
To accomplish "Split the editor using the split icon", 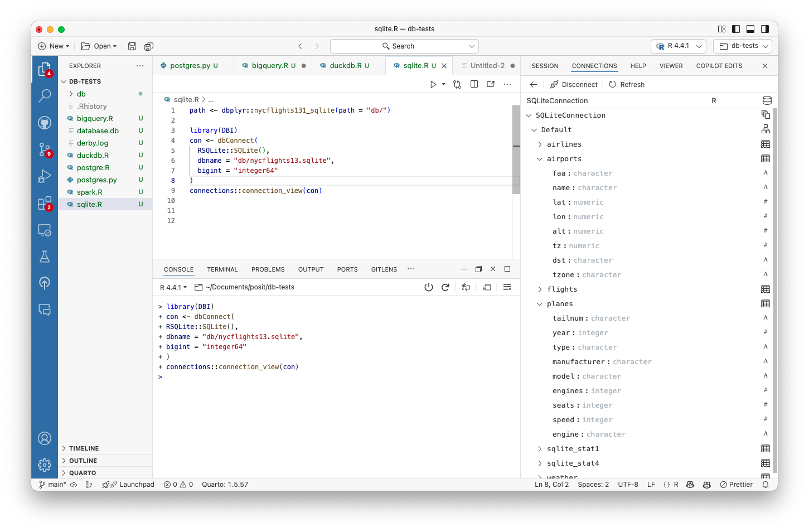I will [x=474, y=84].
